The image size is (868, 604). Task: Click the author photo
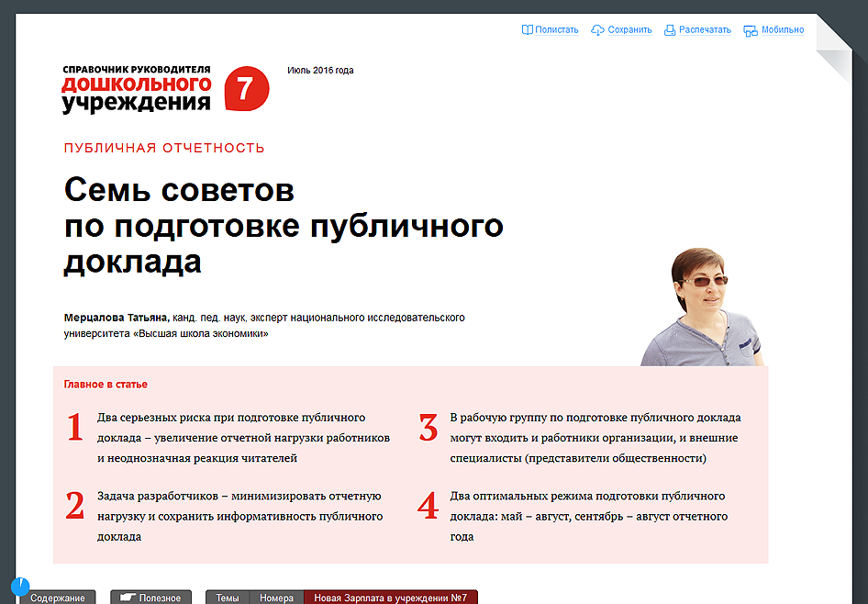pos(702,307)
